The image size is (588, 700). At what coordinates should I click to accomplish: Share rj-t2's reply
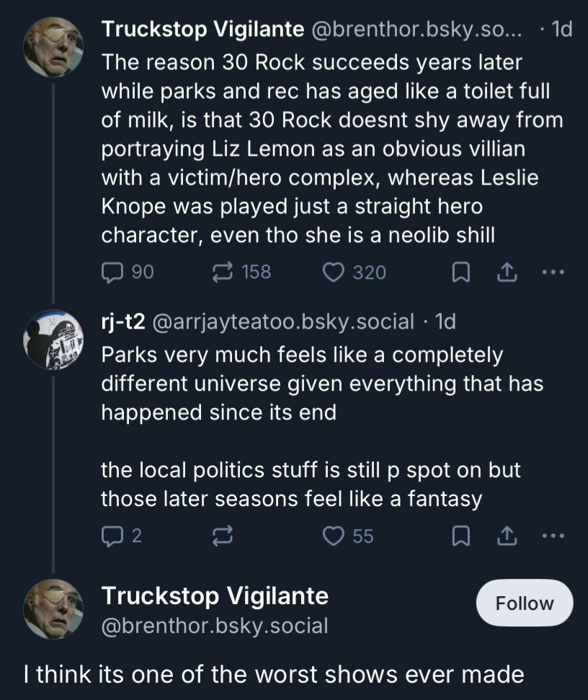(x=507, y=536)
